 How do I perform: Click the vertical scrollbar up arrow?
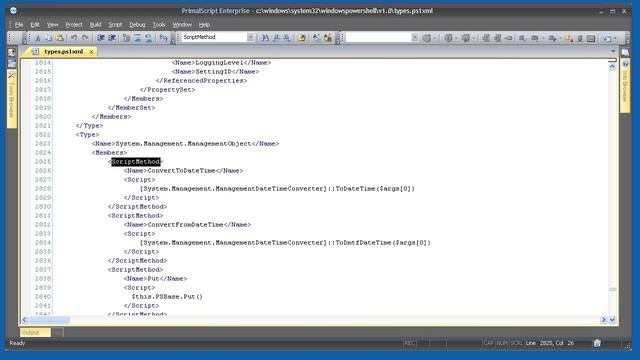[612, 67]
